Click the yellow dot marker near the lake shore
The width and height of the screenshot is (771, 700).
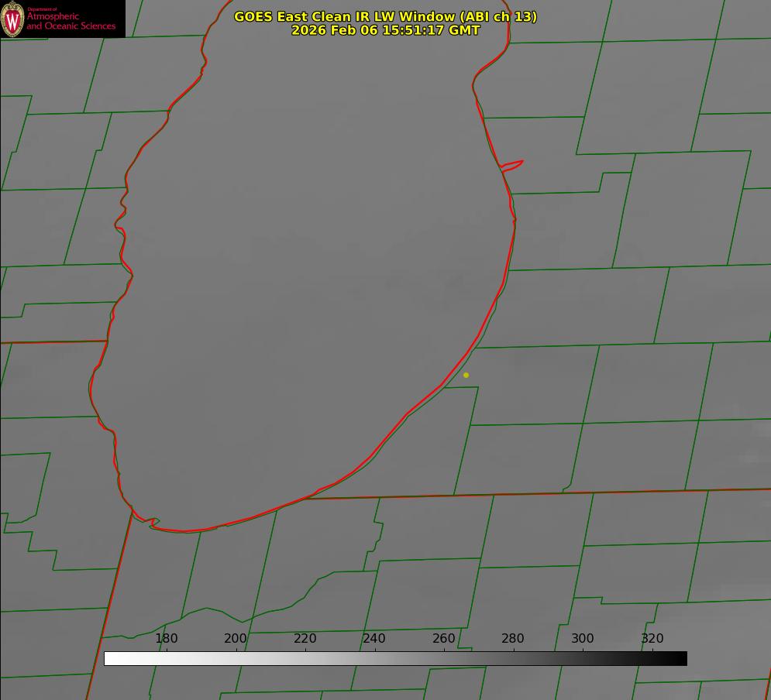click(466, 375)
